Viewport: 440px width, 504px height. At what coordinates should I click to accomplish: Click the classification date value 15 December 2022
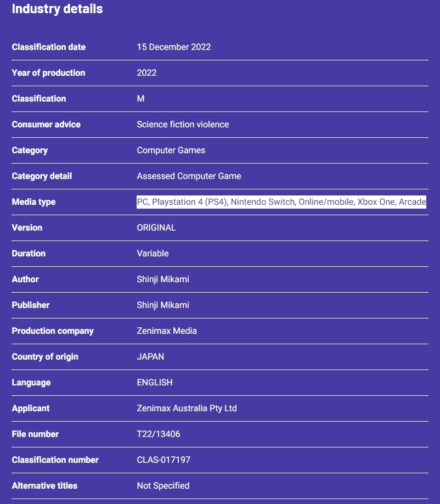(173, 47)
